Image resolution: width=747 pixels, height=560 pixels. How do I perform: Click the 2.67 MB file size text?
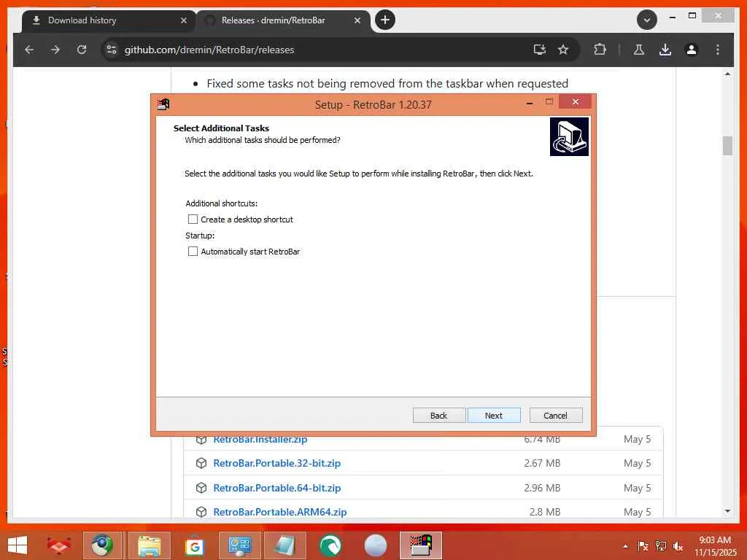[542, 463]
